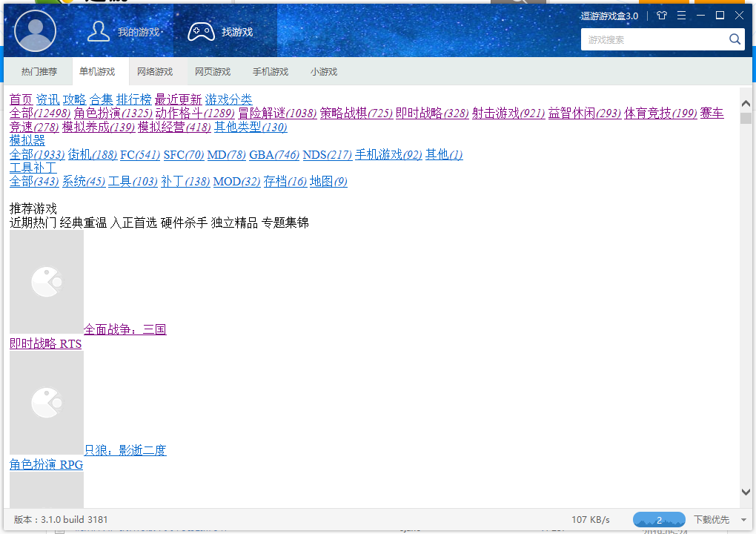Open 角色扮演 RPG genre link
This screenshot has height=534, width=756.
pos(46,464)
